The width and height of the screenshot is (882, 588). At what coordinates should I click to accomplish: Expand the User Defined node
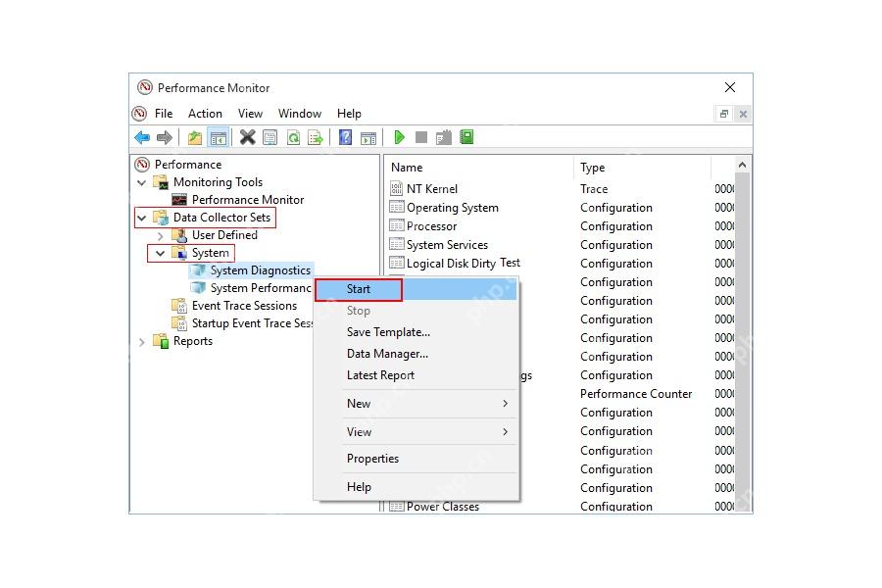click(x=161, y=236)
